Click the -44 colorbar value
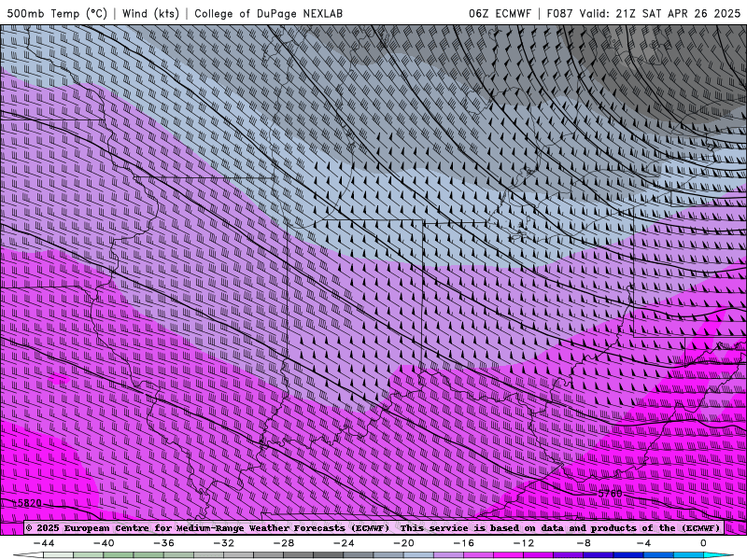747x560 pixels. click(x=44, y=543)
